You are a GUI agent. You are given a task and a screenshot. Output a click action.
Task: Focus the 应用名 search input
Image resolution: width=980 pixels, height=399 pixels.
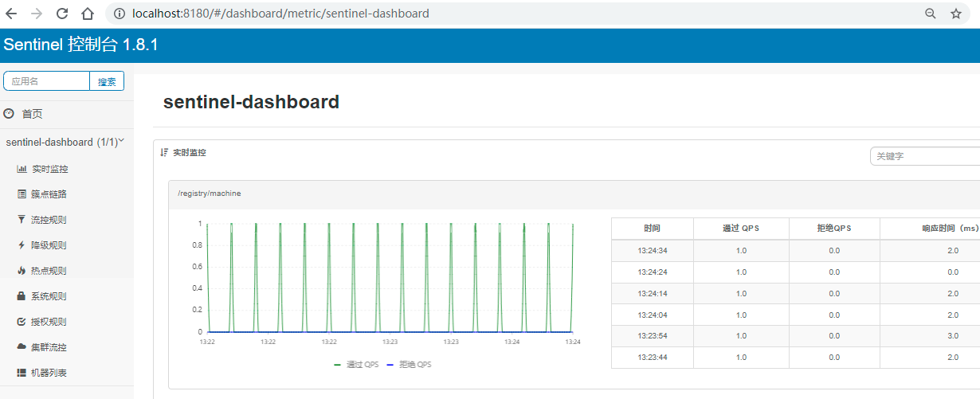[x=46, y=81]
